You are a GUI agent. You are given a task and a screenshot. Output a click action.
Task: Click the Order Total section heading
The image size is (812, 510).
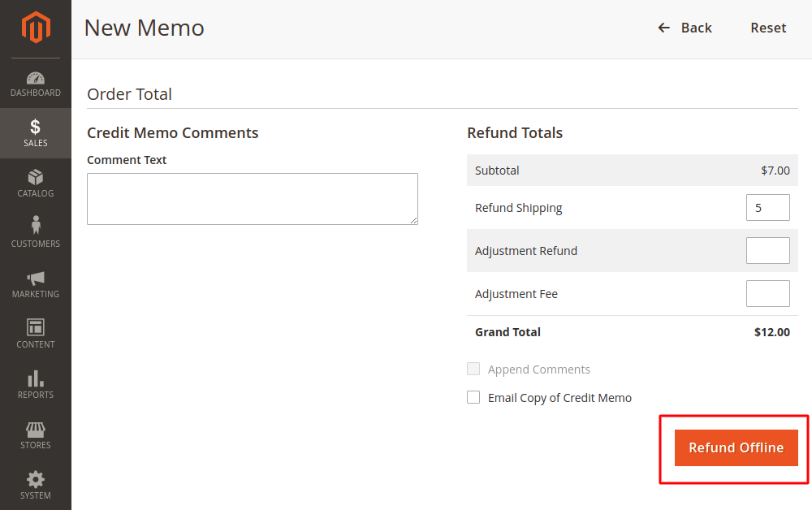129,94
